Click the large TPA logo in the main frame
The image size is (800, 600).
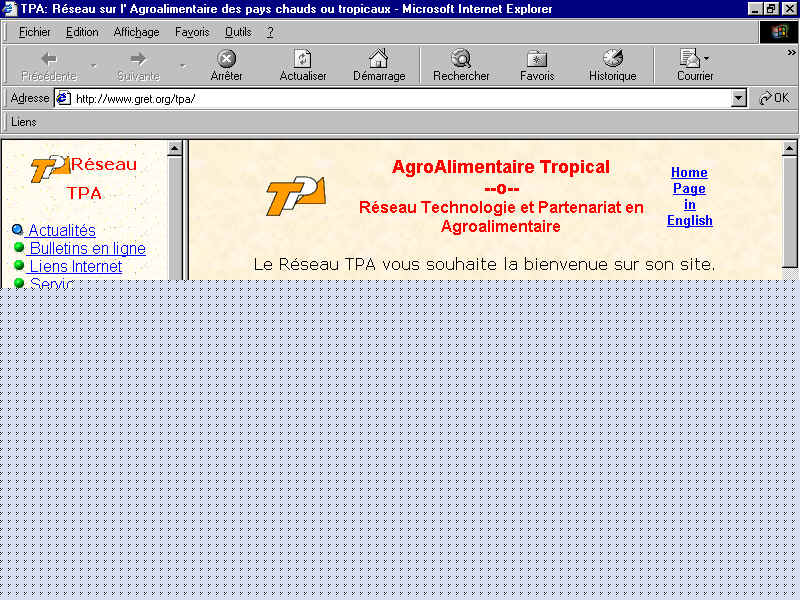296,195
